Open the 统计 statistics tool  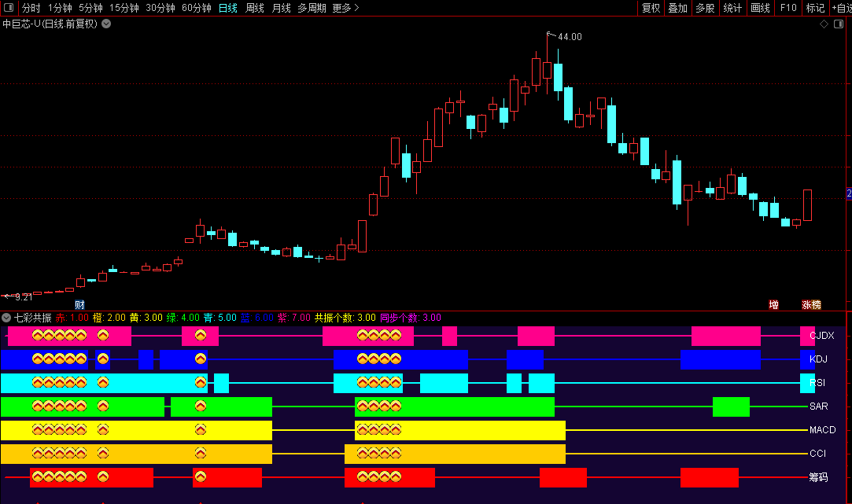[x=732, y=8]
